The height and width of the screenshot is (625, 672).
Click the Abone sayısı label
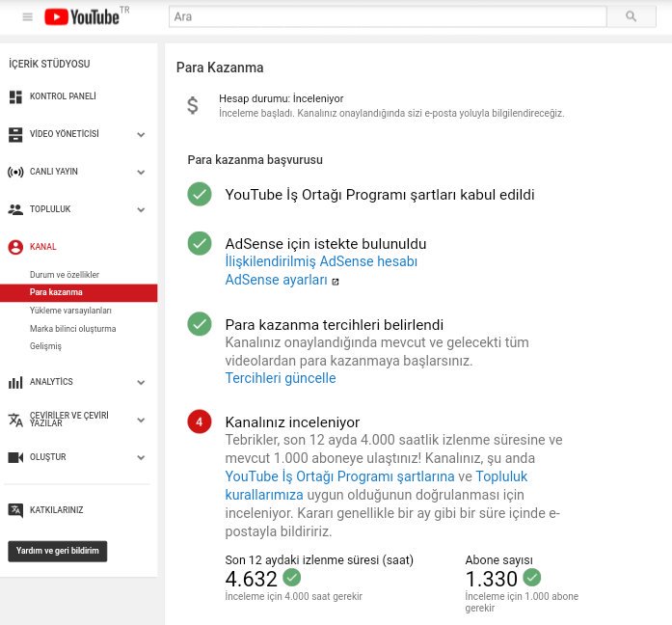pos(498,559)
